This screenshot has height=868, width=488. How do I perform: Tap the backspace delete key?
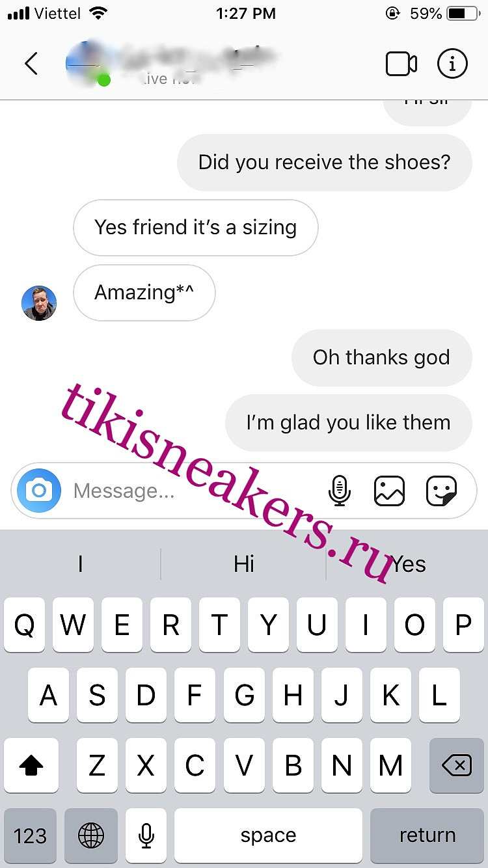457,766
